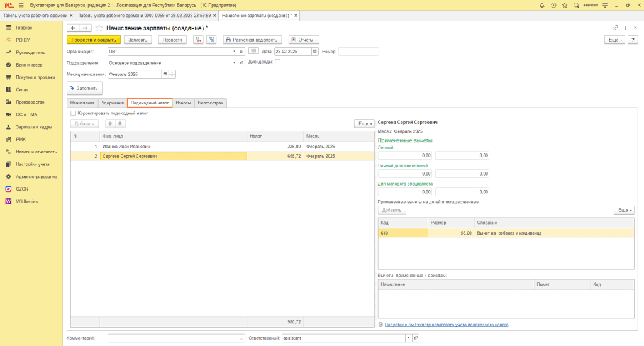Select deduction code 610 cell
The image size is (644, 346).
tap(403, 233)
